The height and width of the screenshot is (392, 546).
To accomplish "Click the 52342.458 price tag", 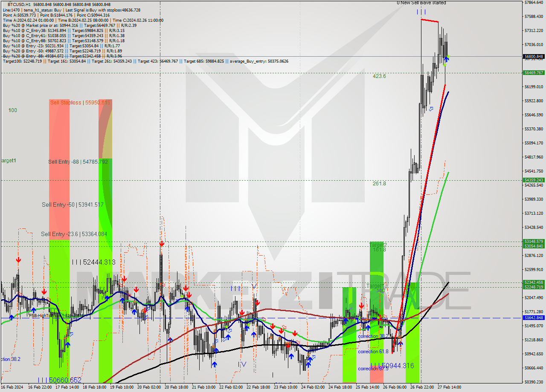I will tap(534, 282).
